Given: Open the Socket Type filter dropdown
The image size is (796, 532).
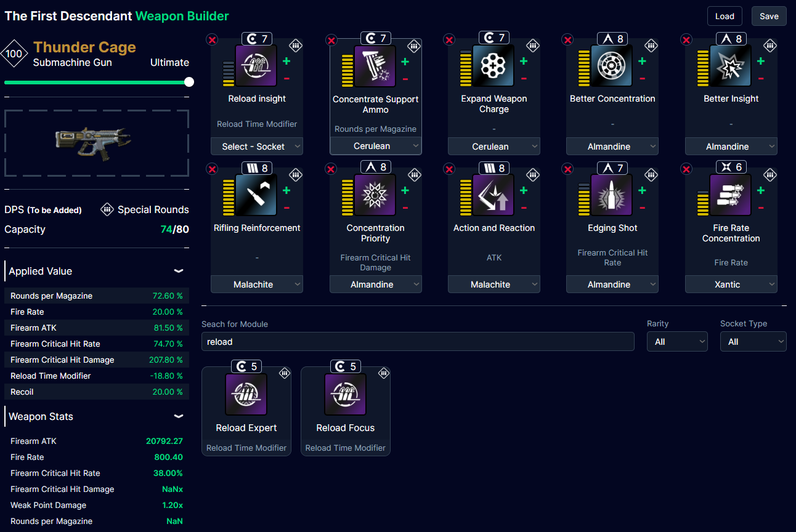Looking at the screenshot, I should (753, 342).
